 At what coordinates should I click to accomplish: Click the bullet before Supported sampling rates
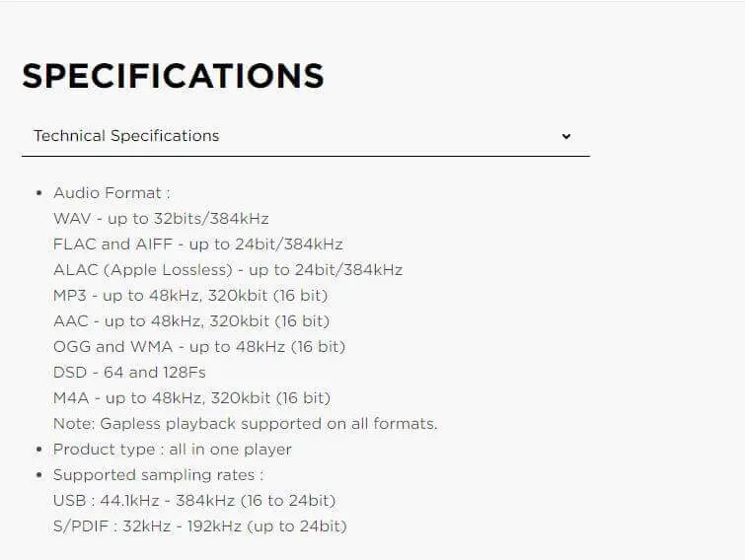(39, 475)
